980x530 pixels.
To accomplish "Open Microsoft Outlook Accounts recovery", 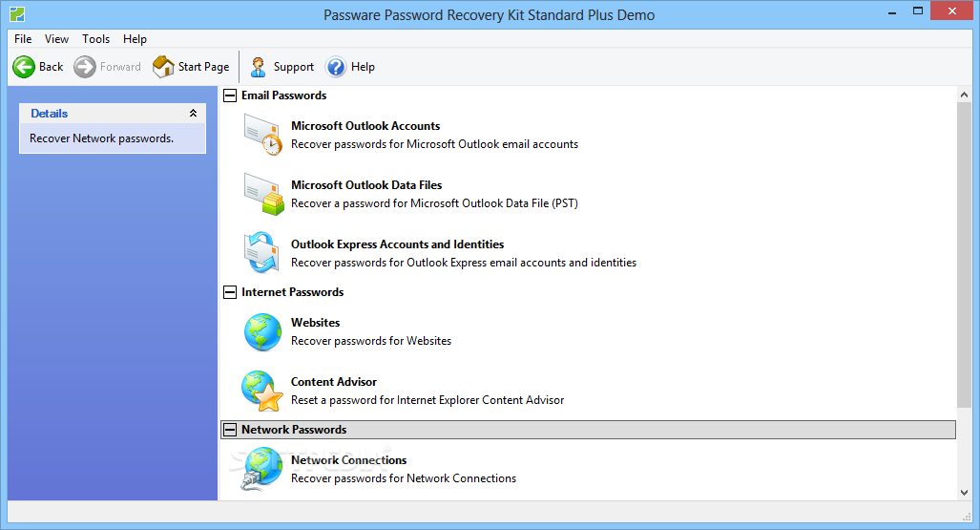I will (365, 126).
